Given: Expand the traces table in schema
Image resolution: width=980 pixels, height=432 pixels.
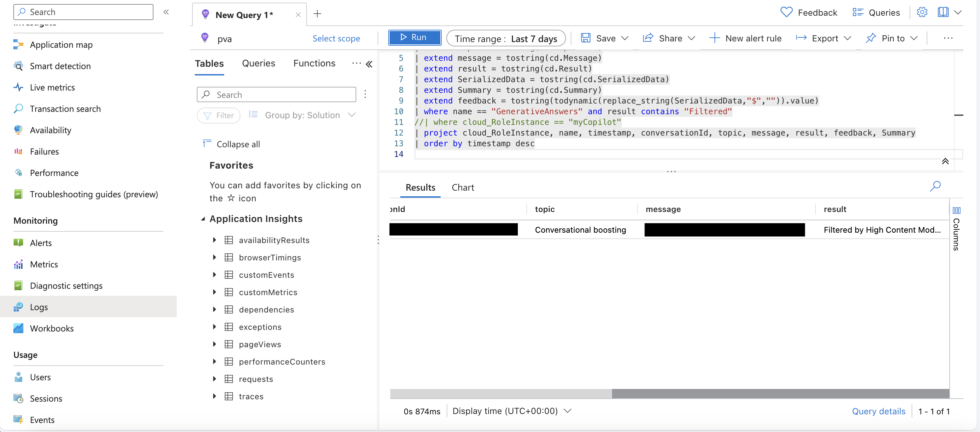Looking at the screenshot, I should point(214,396).
